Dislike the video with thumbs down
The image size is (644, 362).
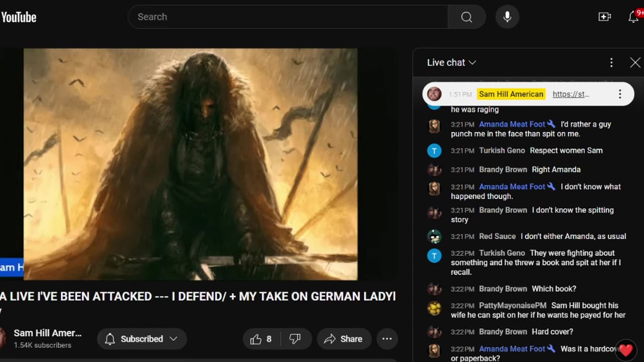pyautogui.click(x=295, y=339)
